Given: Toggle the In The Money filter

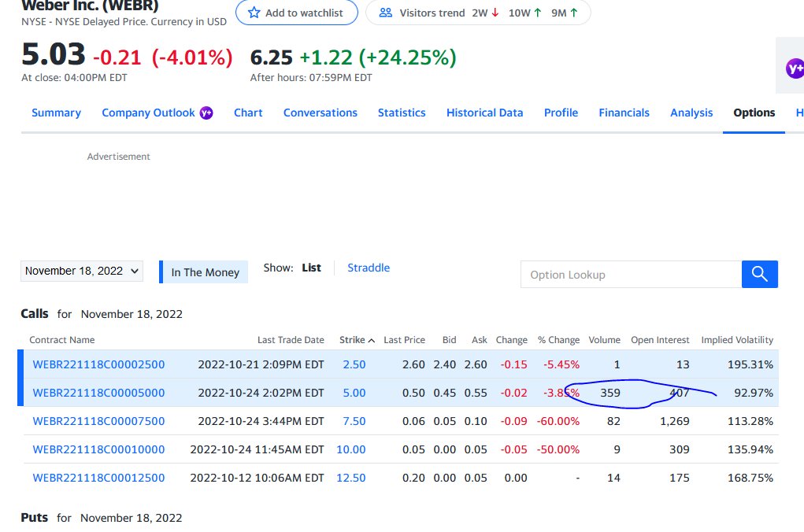Looking at the screenshot, I should pos(204,272).
